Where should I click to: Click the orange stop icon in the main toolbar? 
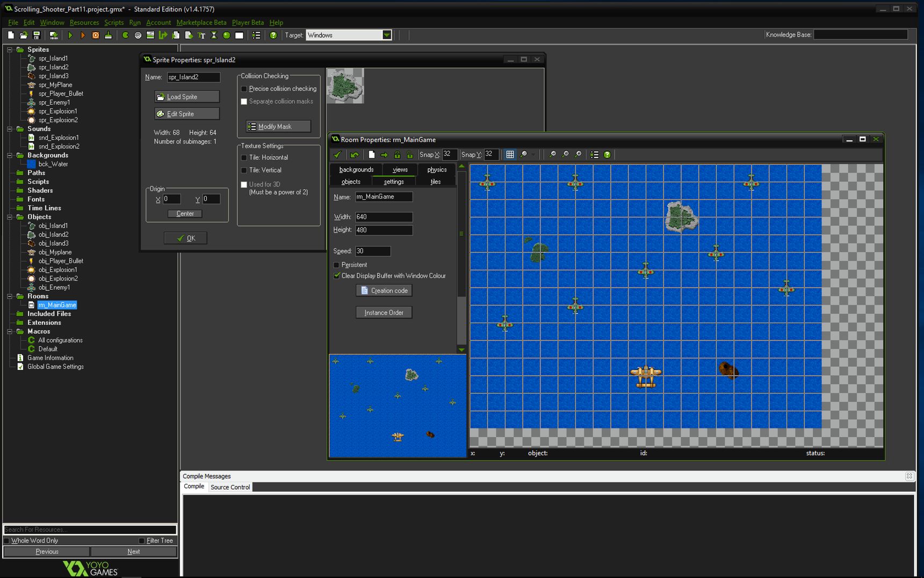point(96,35)
